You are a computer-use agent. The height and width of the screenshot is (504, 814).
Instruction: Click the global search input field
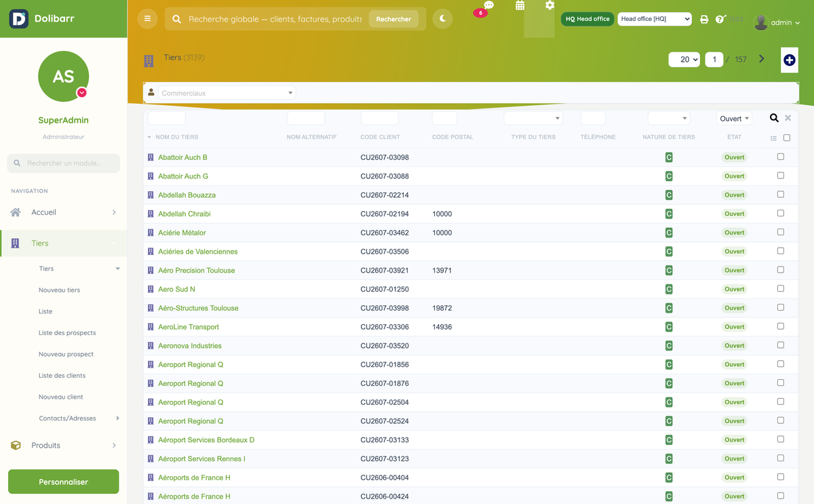click(275, 19)
